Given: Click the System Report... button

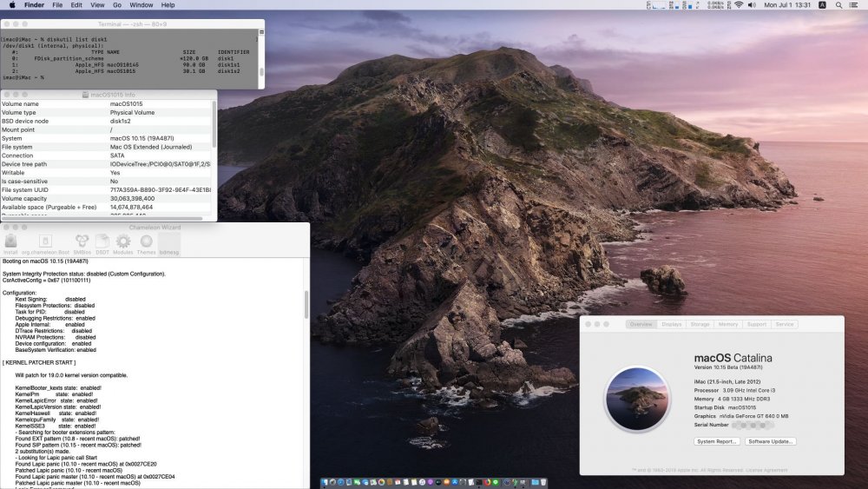Looking at the screenshot, I should pyautogui.click(x=717, y=441).
